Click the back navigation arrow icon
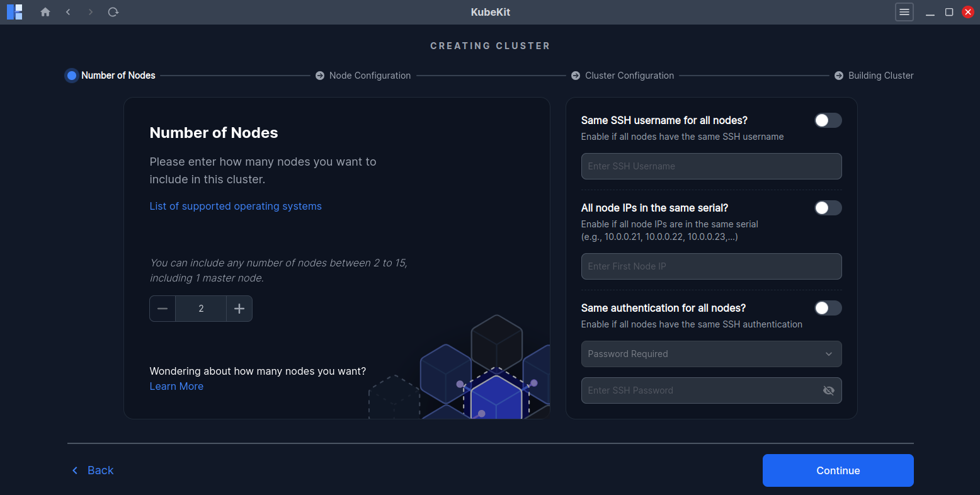The height and width of the screenshot is (495, 980). point(68,12)
